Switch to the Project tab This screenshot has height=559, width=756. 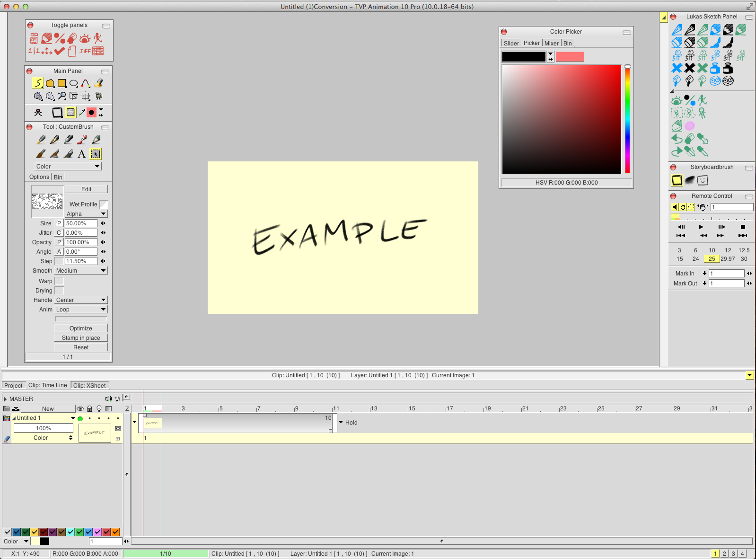tap(13, 385)
